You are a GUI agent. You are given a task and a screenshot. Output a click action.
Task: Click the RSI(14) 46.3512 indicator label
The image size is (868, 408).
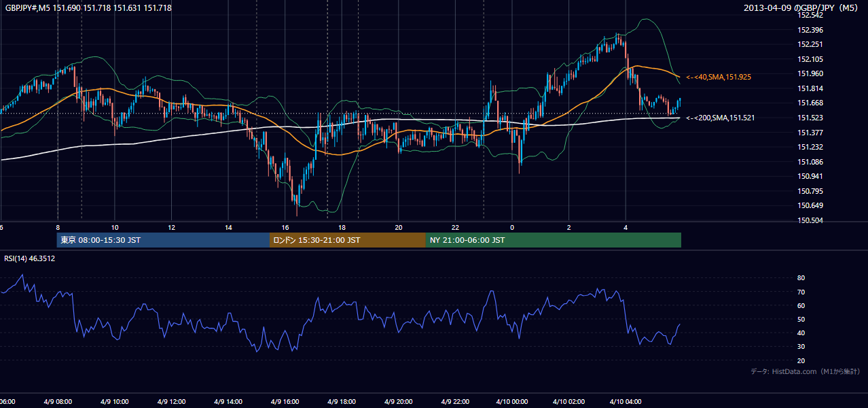tap(30, 258)
